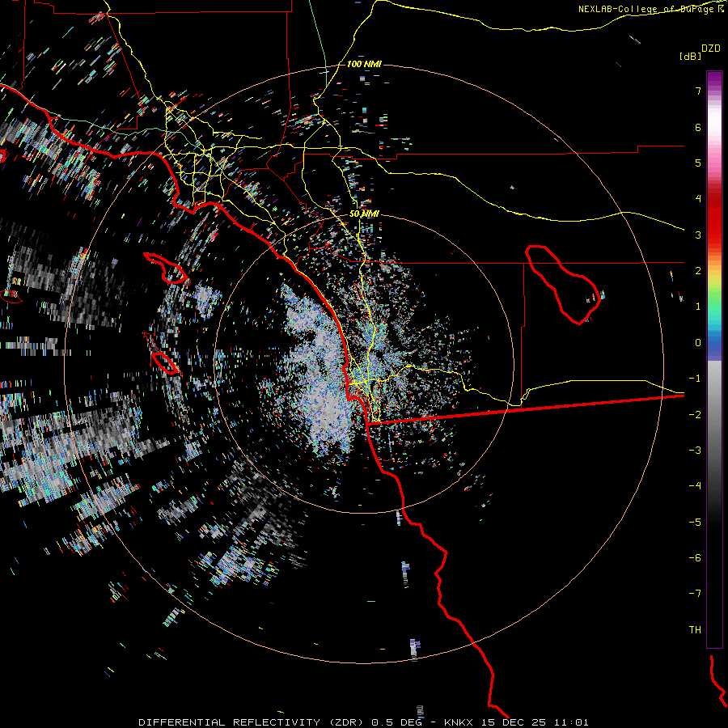Click the -3 value on the color scale
This screenshot has height=728, width=728.
point(695,451)
